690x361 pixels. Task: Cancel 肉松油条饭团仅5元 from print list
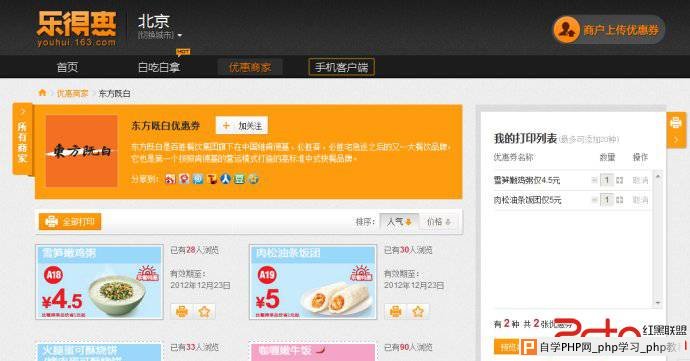(x=640, y=200)
